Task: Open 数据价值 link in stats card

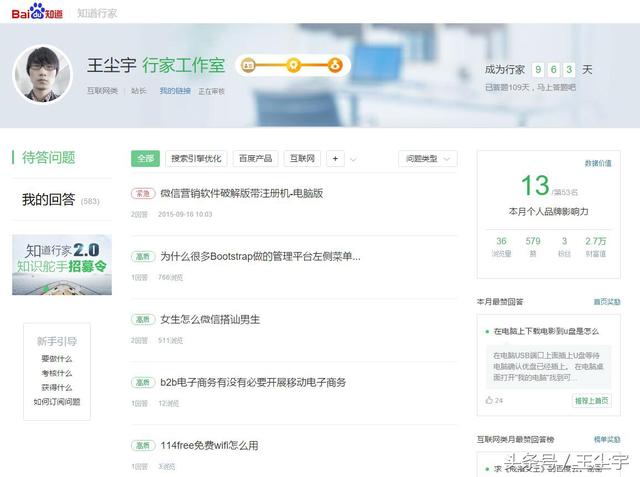Action: point(598,163)
